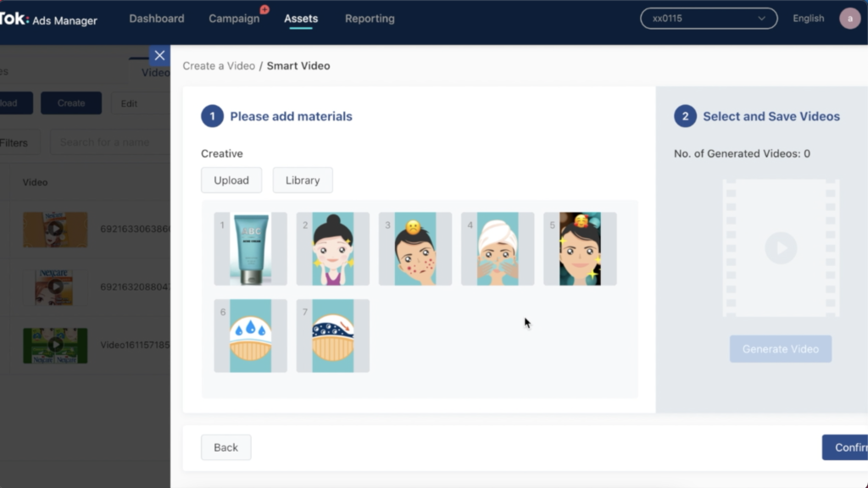The width and height of the screenshot is (868, 488).
Task: Select the face wash tube image thumbnail
Action: click(x=251, y=248)
